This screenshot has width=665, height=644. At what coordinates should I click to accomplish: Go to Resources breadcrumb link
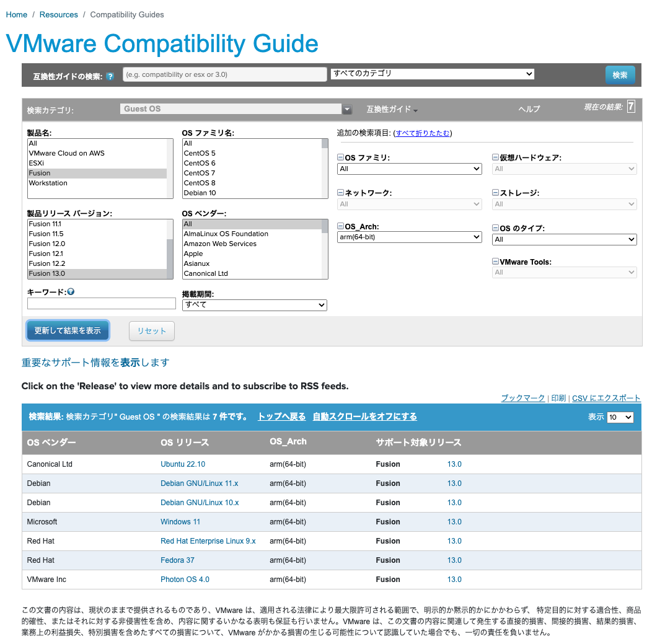[58, 14]
